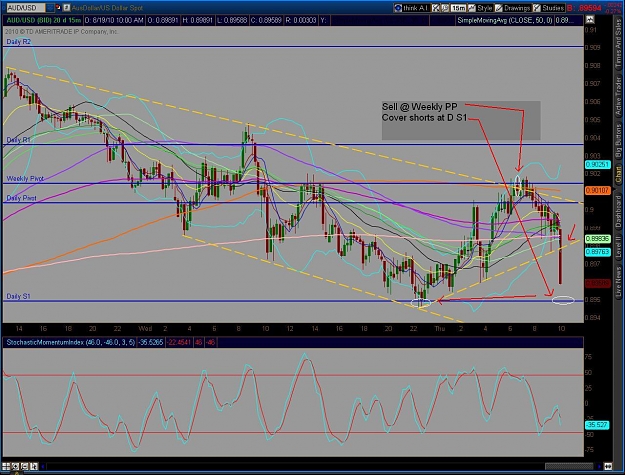Open the Active Trader side tab

point(618,96)
